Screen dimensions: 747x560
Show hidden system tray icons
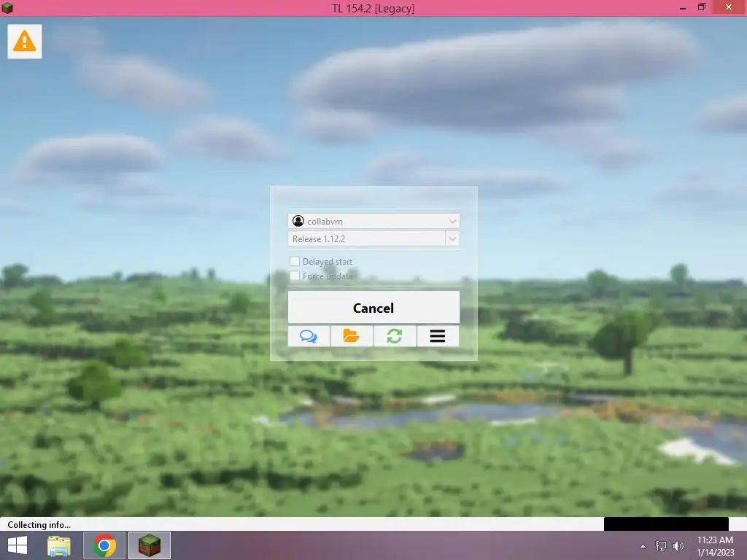(643, 546)
